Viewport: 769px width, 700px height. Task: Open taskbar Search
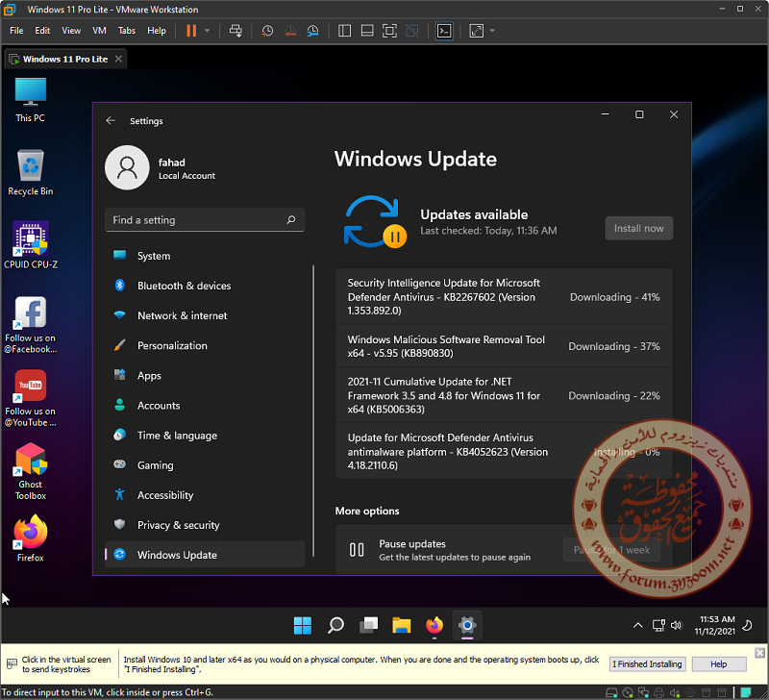(x=335, y=625)
